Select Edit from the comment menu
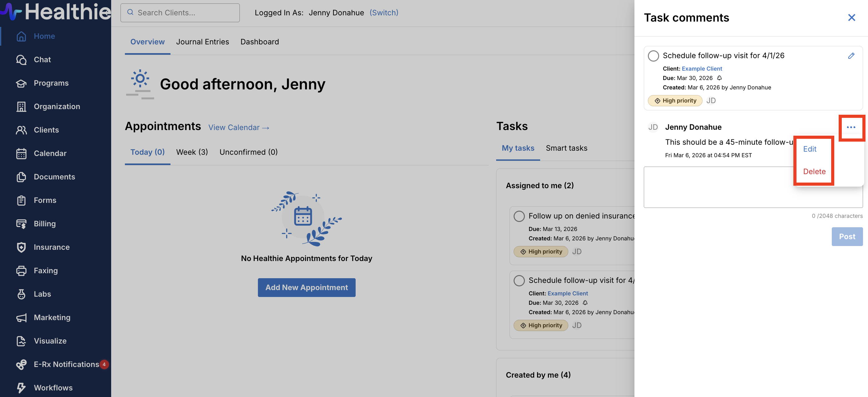 pyautogui.click(x=809, y=149)
